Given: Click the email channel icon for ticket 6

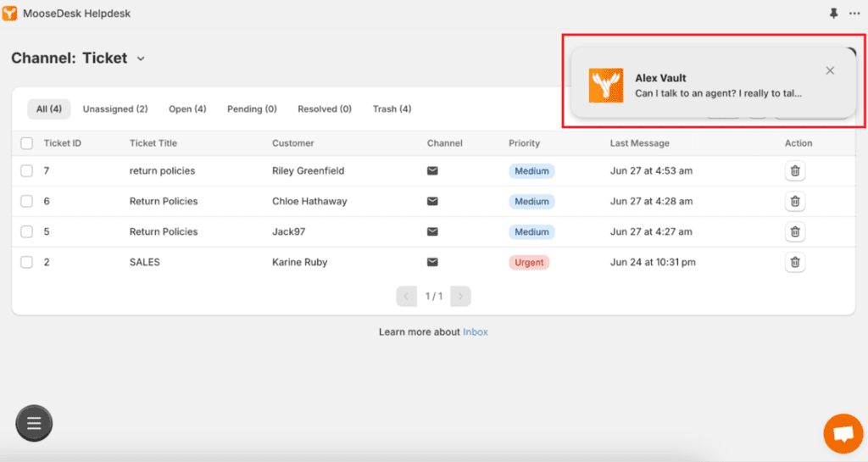Looking at the screenshot, I should click(x=432, y=202).
